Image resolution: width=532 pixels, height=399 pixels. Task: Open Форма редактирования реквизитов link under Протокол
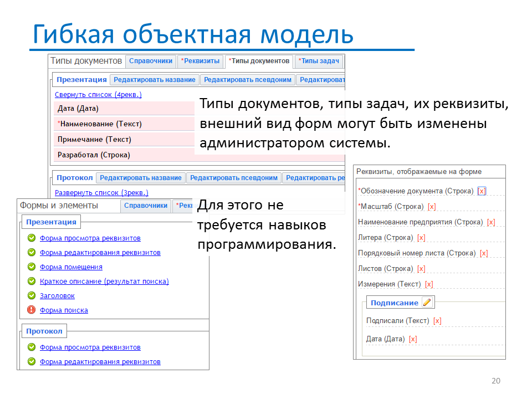(100, 362)
